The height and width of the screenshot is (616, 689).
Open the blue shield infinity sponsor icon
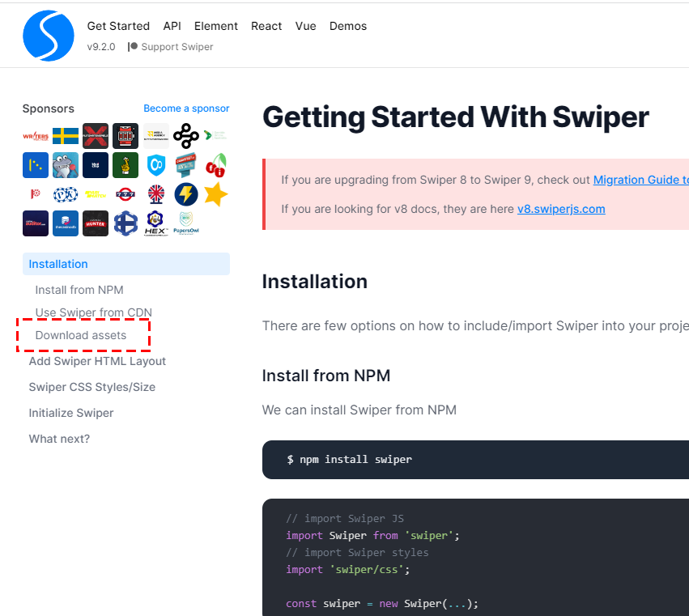tap(156, 165)
